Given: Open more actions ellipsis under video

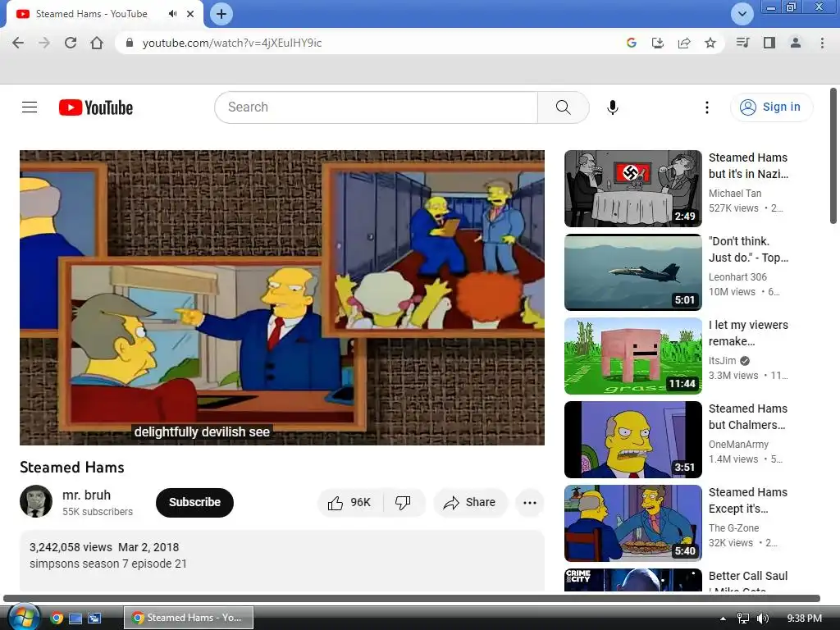Looking at the screenshot, I should tap(529, 503).
